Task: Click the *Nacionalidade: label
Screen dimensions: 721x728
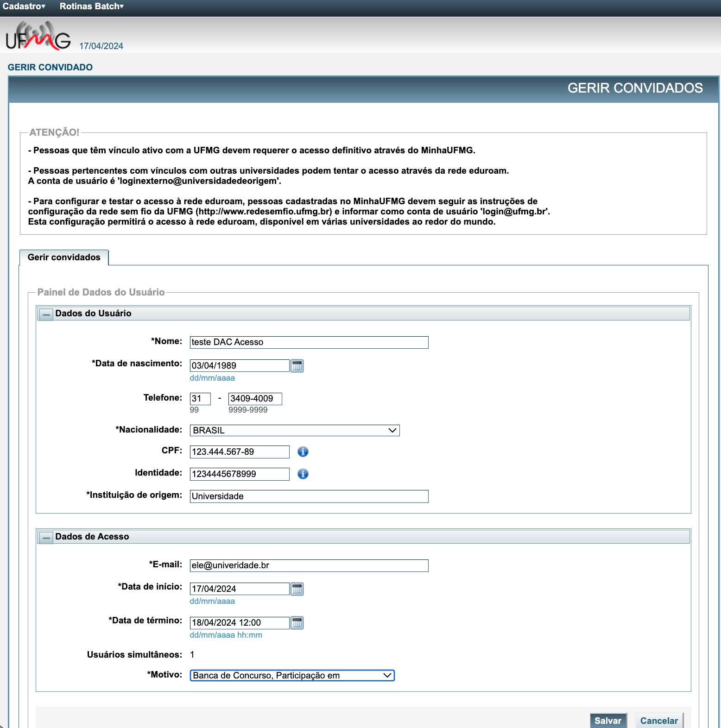Action: coord(149,430)
